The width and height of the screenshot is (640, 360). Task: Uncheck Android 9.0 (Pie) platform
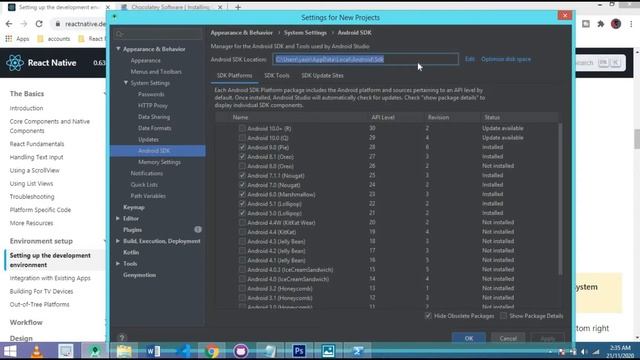242,147
